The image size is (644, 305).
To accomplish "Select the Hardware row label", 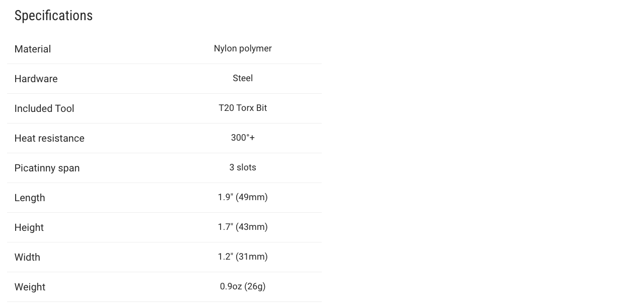I will click(36, 79).
